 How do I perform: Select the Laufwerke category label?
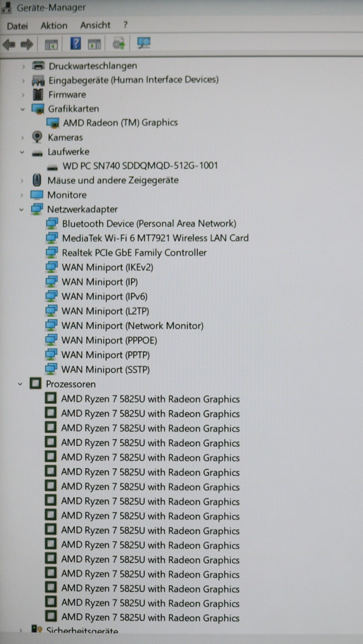(x=68, y=152)
